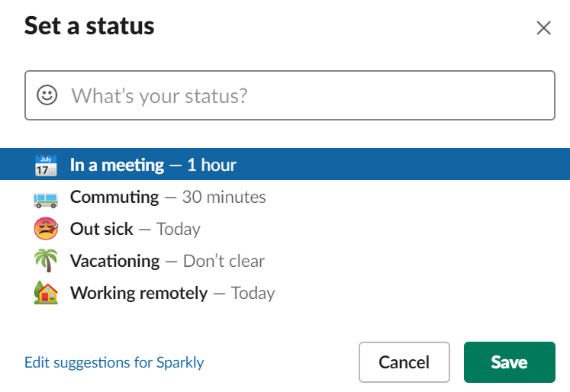Open Edit suggestions for Sparkly link
The width and height of the screenshot is (570, 392).
pyautogui.click(x=114, y=362)
